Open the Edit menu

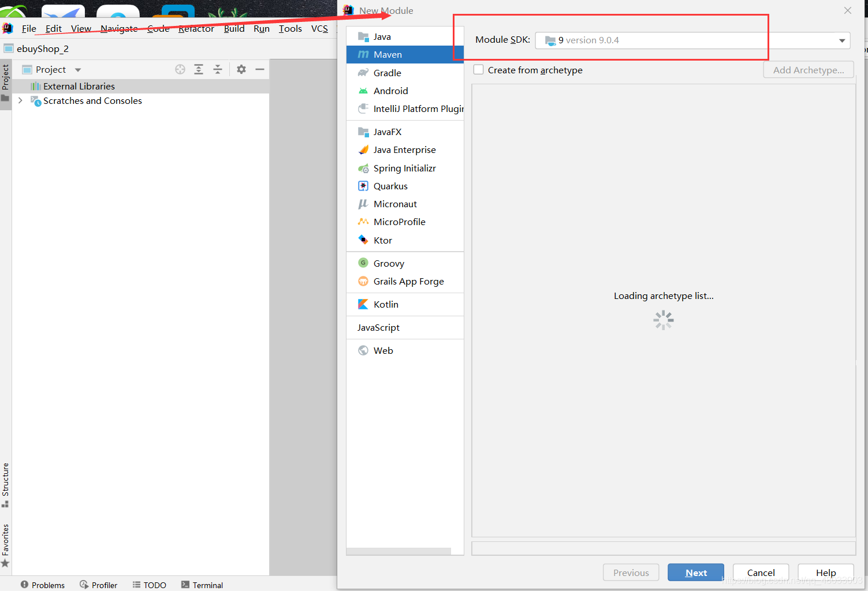[54, 28]
